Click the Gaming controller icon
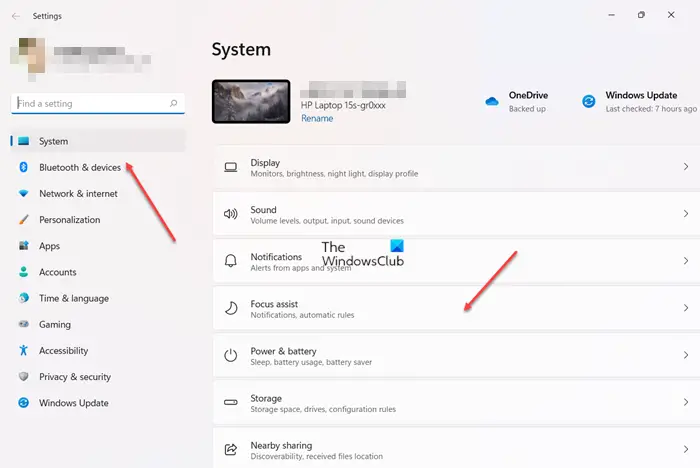 (x=24, y=324)
